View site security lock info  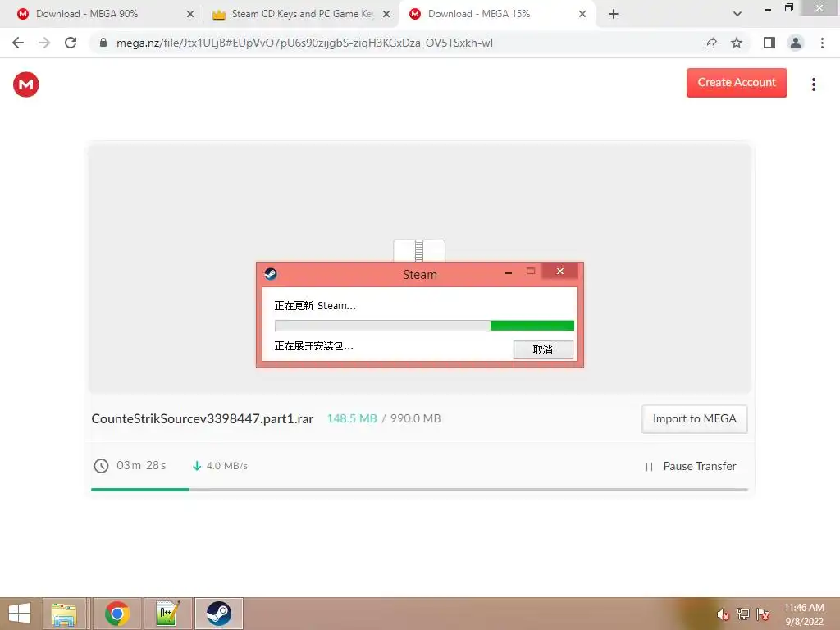tap(103, 43)
